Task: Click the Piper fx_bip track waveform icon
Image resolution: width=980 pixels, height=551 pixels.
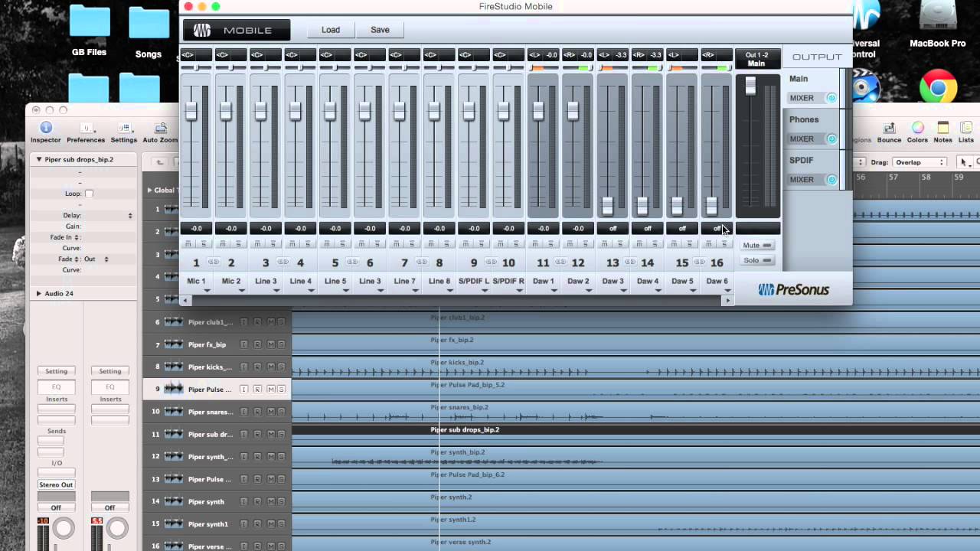Action: point(174,344)
